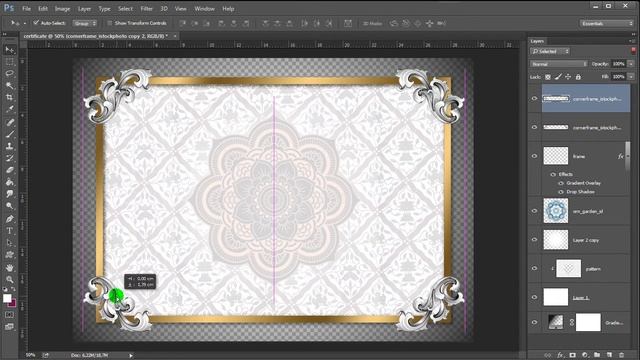640x360 pixels.
Task: Select the History Brush tool
Action: 9,158
